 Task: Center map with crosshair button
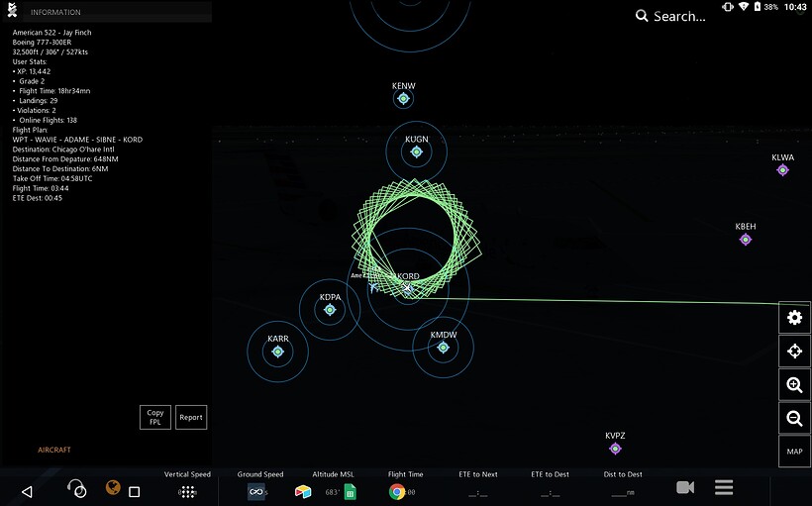[x=794, y=352]
